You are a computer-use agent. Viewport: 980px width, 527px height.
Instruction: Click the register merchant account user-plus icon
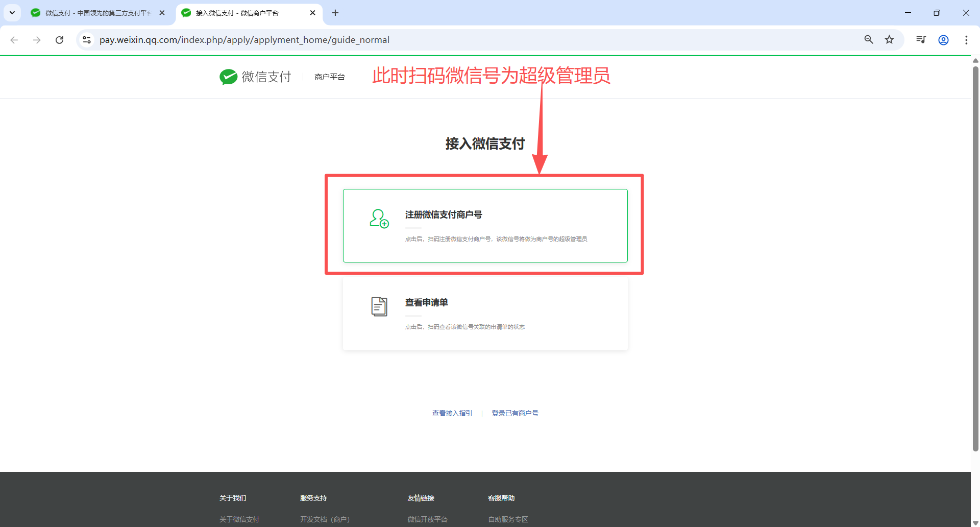coord(379,219)
